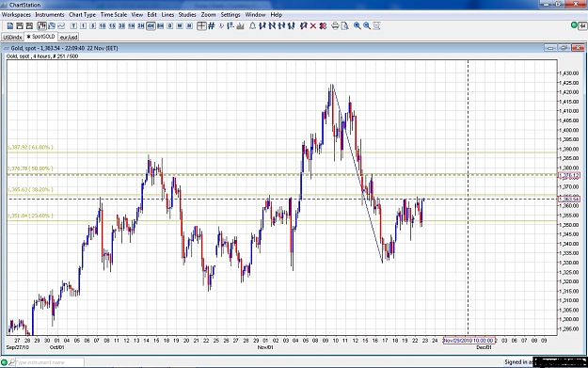Click the 38.20% Fibonacci level label
Screen dimensions: 588x368
tap(30, 190)
